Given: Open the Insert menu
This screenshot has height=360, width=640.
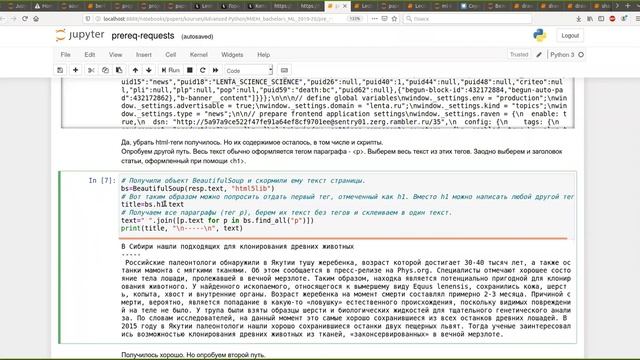Looking at the screenshot, I should (x=144, y=55).
